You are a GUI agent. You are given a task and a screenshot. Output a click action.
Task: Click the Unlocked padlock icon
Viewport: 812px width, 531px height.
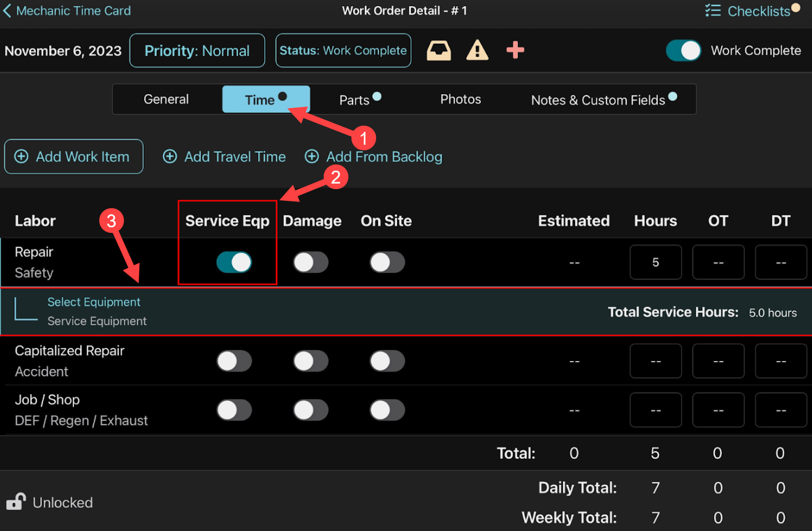pyautogui.click(x=16, y=502)
